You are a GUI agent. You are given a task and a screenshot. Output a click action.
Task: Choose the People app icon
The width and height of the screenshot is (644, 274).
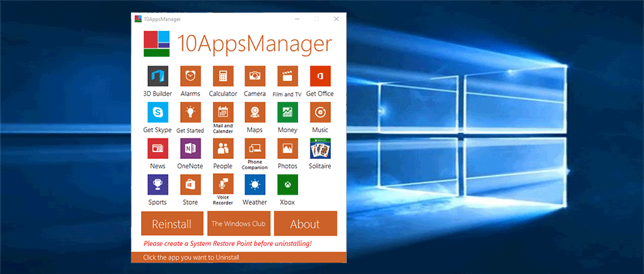[x=223, y=148]
